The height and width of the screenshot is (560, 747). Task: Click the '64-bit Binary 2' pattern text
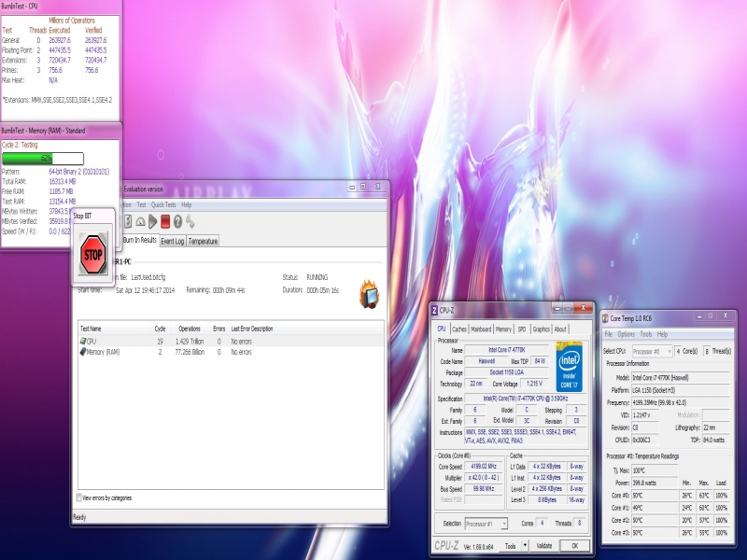coord(79,172)
